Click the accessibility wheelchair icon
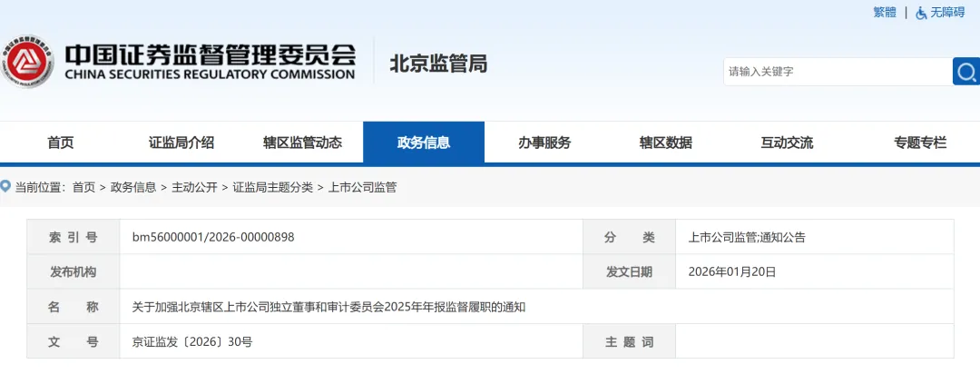This screenshot has width=980, height=374. tap(921, 13)
